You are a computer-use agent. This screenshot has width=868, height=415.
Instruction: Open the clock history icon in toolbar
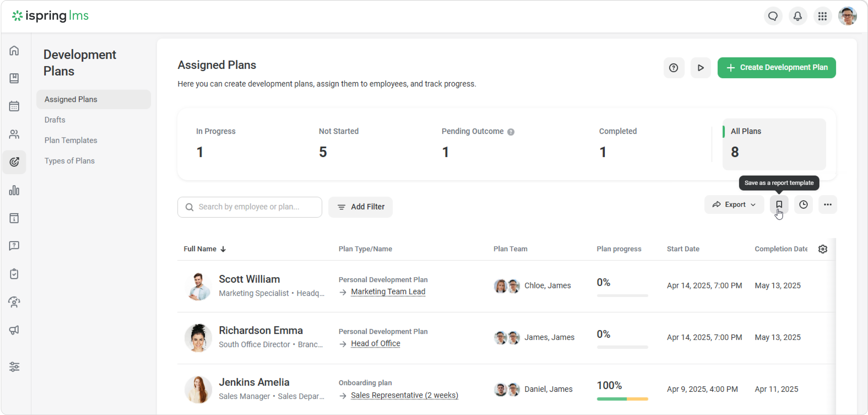point(803,204)
